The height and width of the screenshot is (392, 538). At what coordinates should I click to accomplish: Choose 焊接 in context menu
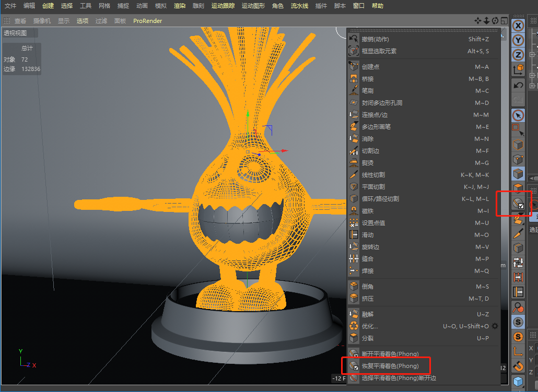click(424, 270)
